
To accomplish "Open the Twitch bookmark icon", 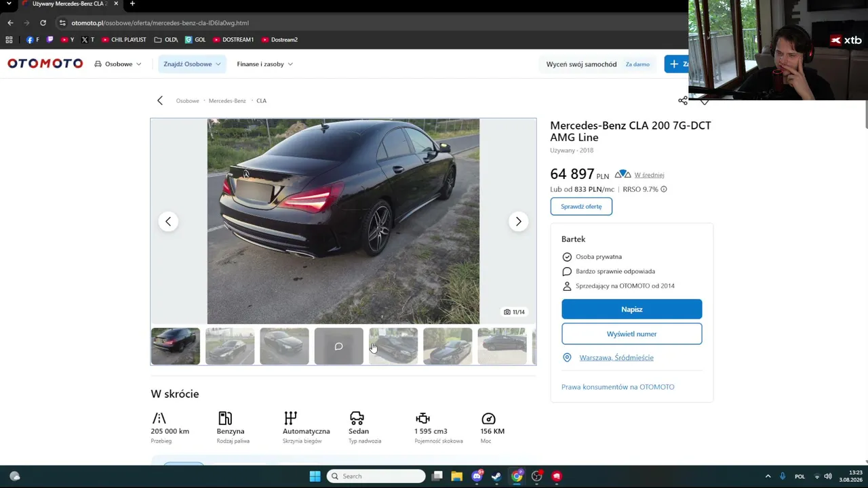I will [50, 39].
